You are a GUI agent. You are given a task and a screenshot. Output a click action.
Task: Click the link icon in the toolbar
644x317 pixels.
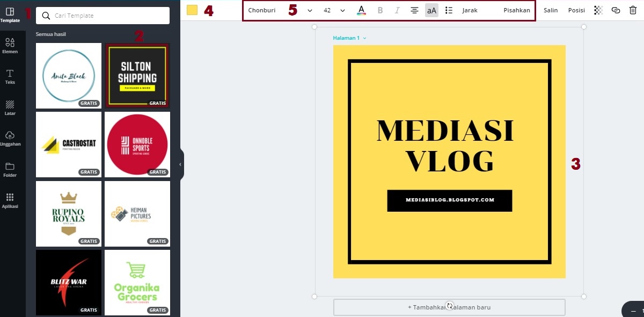coord(616,10)
